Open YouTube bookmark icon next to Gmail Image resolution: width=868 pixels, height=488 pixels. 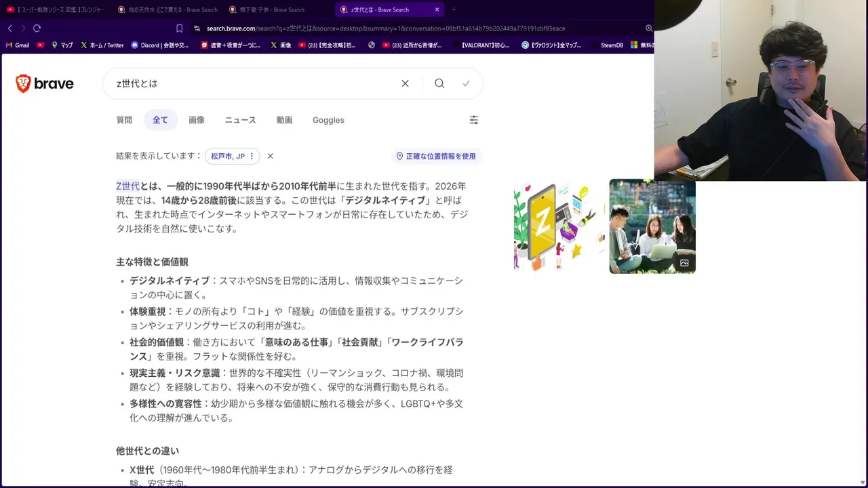pos(41,45)
